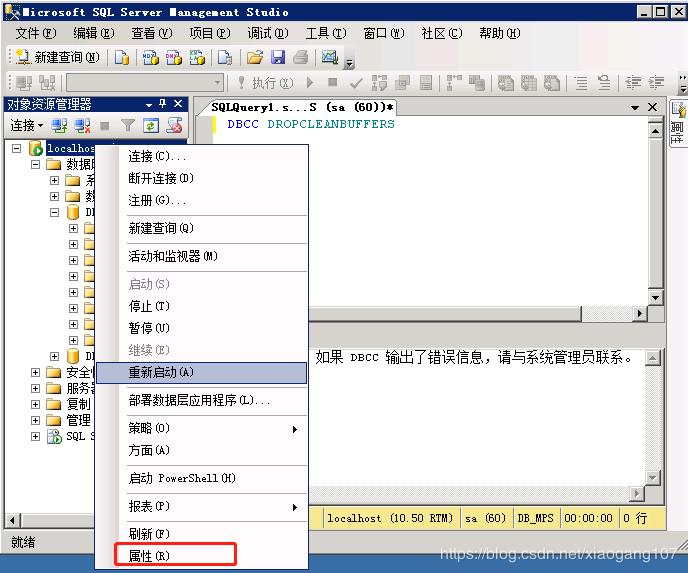Choose Pause (暂停) in context menu
The image size is (688, 573).
[202, 328]
